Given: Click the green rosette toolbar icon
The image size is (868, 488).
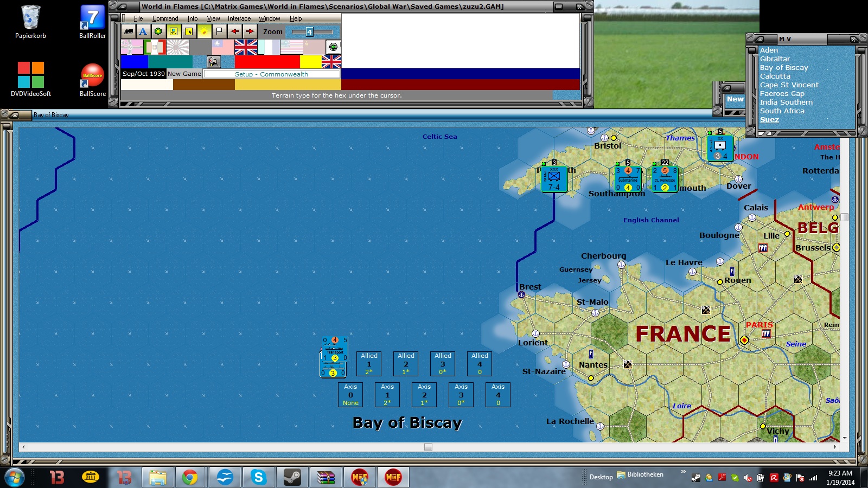Looking at the screenshot, I should (x=158, y=31).
